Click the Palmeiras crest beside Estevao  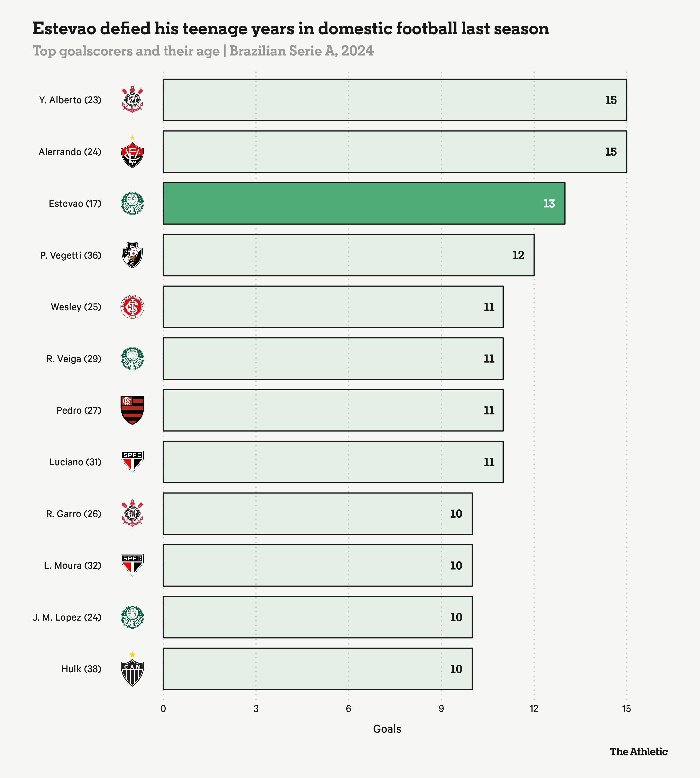tap(132, 204)
